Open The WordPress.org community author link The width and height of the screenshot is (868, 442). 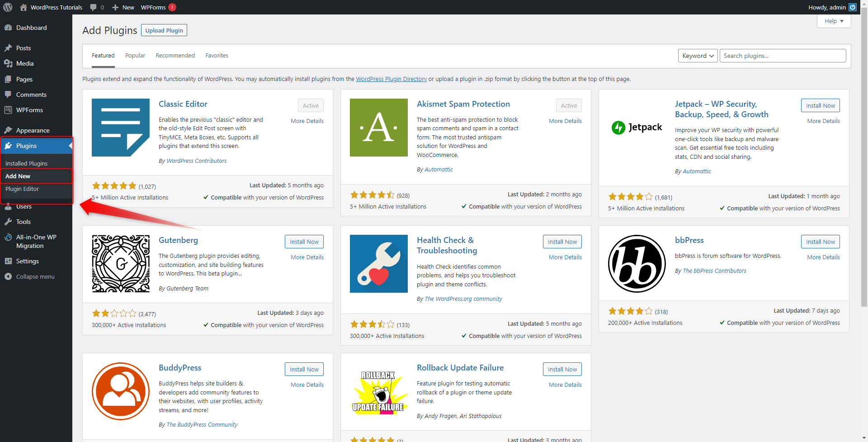click(463, 299)
